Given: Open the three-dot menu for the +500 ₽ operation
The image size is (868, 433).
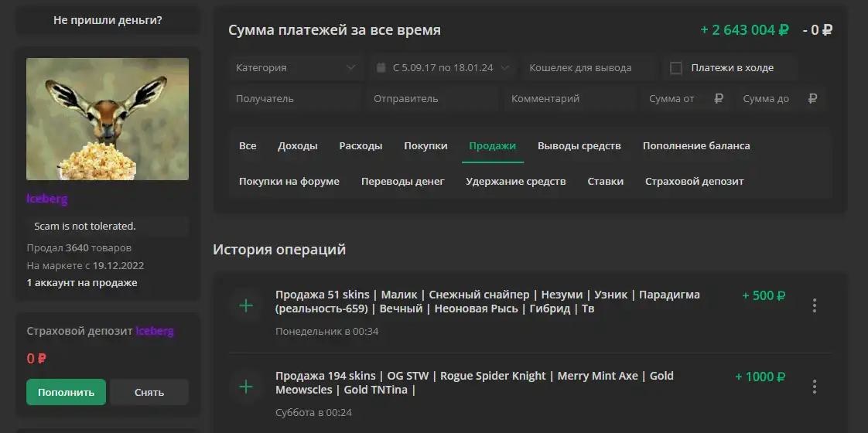Looking at the screenshot, I should pyautogui.click(x=815, y=305).
